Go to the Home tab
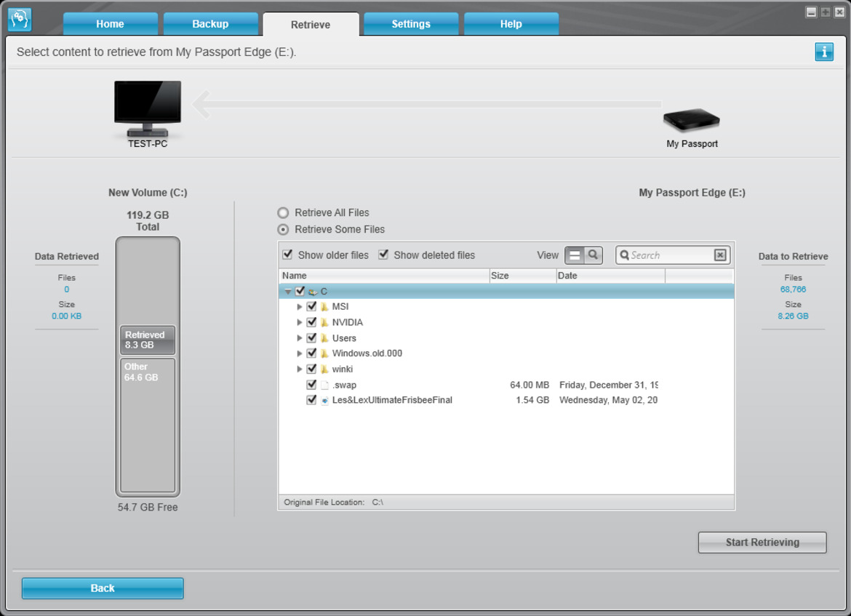The height and width of the screenshot is (616, 851). click(x=110, y=24)
